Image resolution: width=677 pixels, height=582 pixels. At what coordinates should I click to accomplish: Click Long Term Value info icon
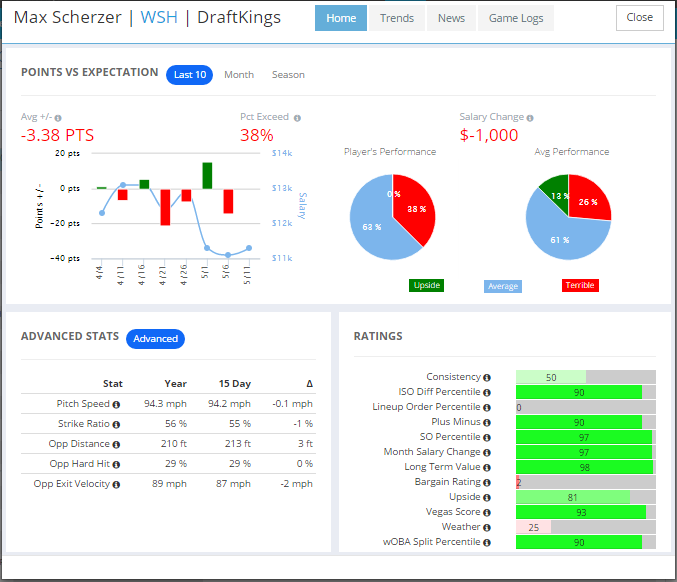[x=487, y=468]
